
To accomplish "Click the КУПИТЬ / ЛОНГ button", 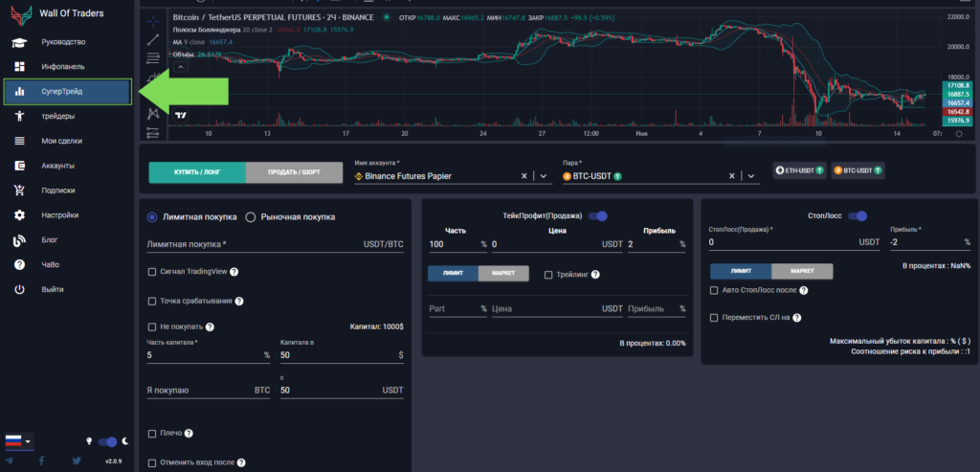I will click(197, 173).
